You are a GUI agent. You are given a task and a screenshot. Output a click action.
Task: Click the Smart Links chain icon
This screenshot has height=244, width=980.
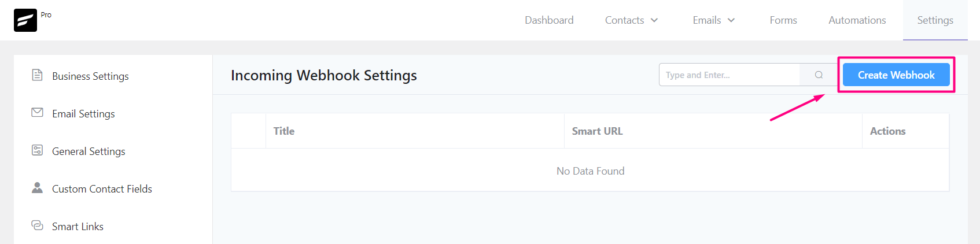(37, 225)
